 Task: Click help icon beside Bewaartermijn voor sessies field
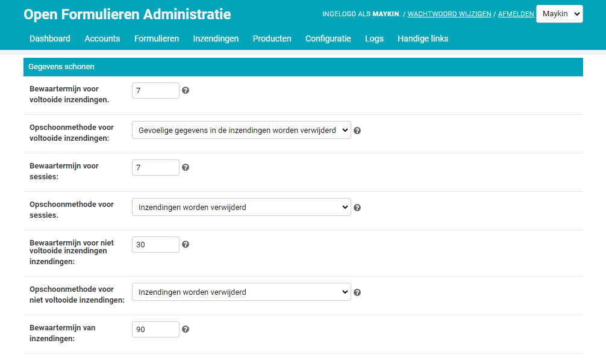[x=186, y=167]
